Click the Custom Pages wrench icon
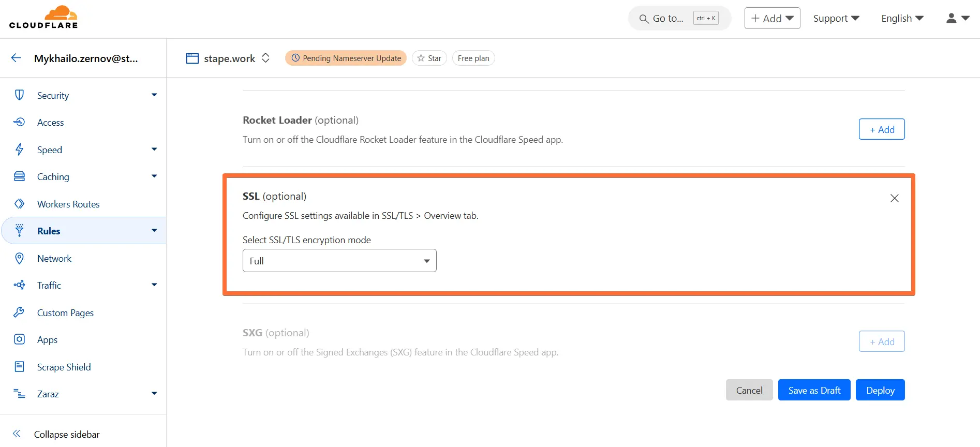This screenshot has height=447, width=980. pos(19,312)
